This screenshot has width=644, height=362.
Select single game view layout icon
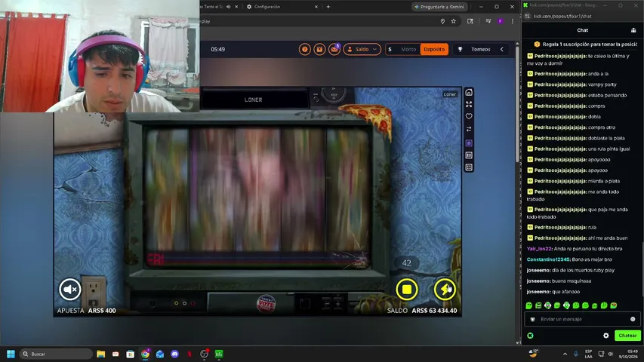tap(469, 143)
